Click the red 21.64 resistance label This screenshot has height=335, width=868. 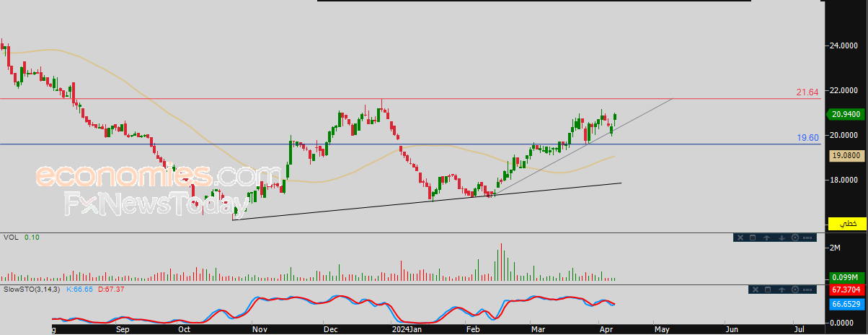tap(807, 92)
